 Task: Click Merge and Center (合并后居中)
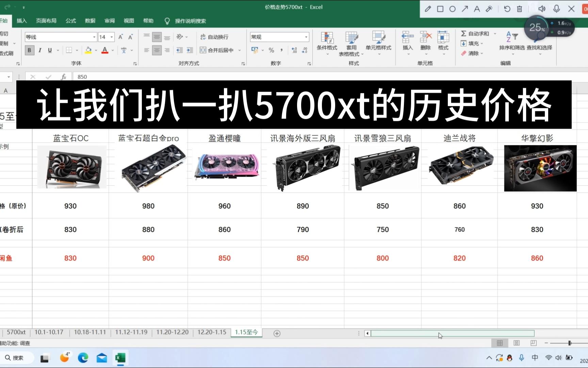point(217,50)
